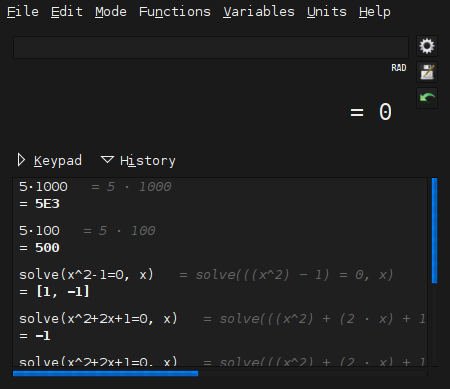Select the result 5E3

tap(47, 204)
